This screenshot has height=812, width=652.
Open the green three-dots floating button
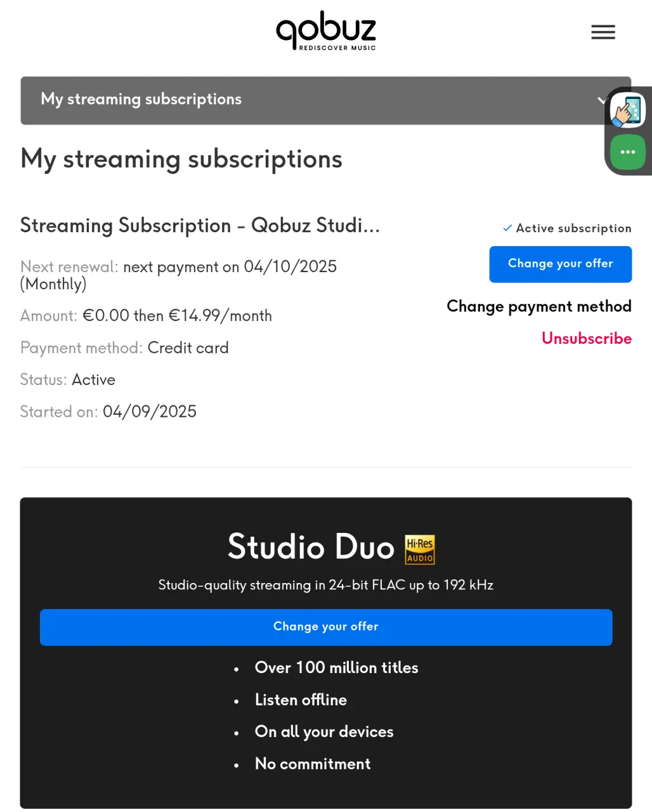pyautogui.click(x=628, y=152)
